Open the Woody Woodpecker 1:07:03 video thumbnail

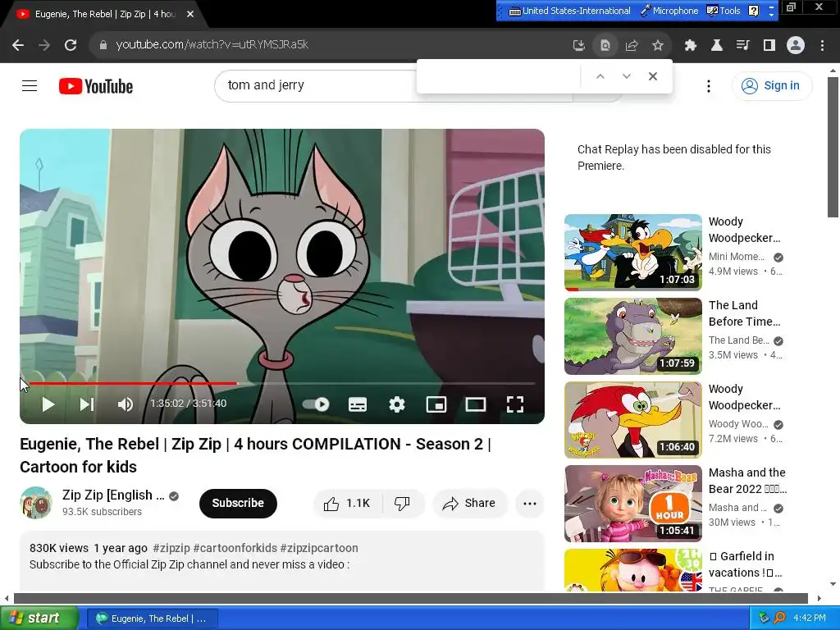coord(633,253)
